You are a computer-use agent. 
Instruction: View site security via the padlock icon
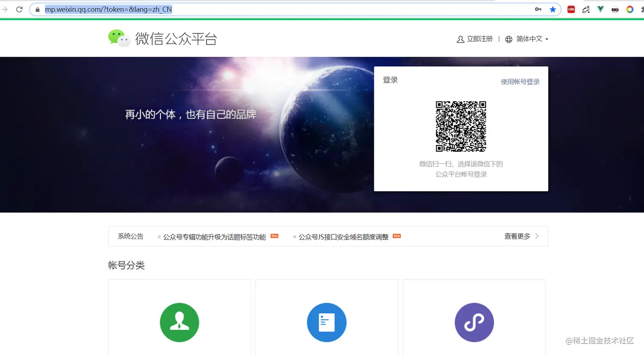37,9
